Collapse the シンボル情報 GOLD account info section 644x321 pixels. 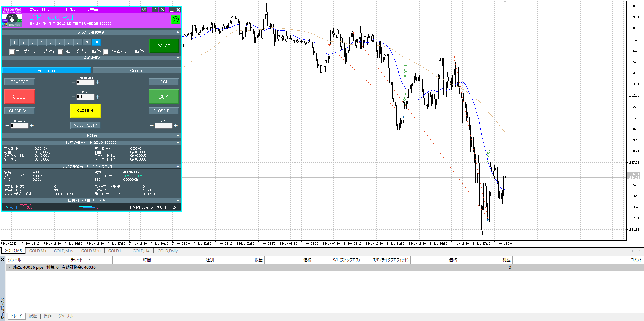[x=178, y=166]
